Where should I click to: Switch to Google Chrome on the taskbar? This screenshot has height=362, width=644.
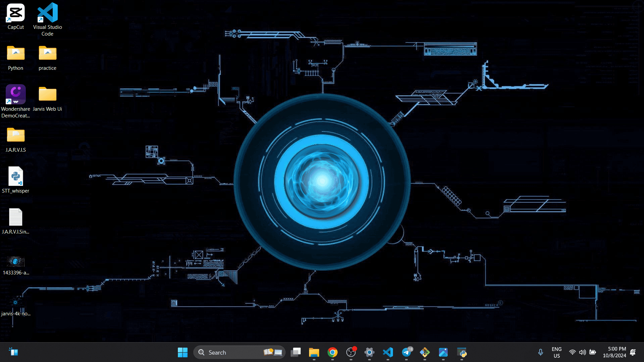coord(333,352)
